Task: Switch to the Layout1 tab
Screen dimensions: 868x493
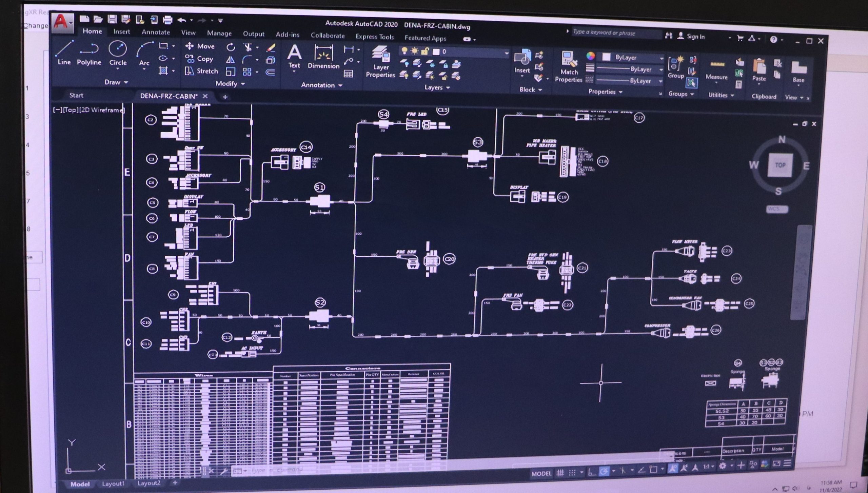Action: point(113,484)
